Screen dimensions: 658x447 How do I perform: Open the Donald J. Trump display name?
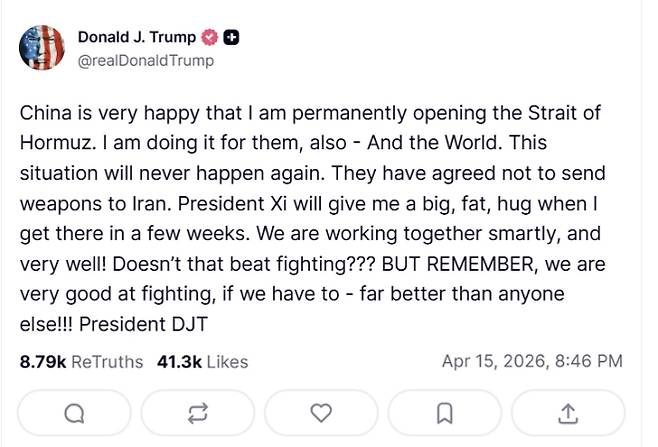point(137,38)
